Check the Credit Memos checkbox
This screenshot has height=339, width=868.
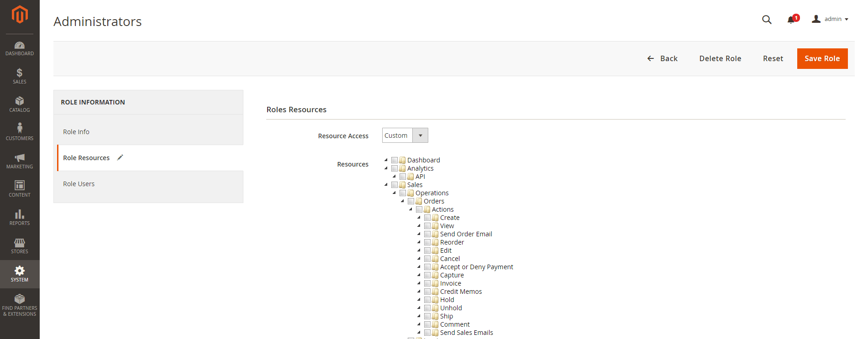tap(427, 292)
